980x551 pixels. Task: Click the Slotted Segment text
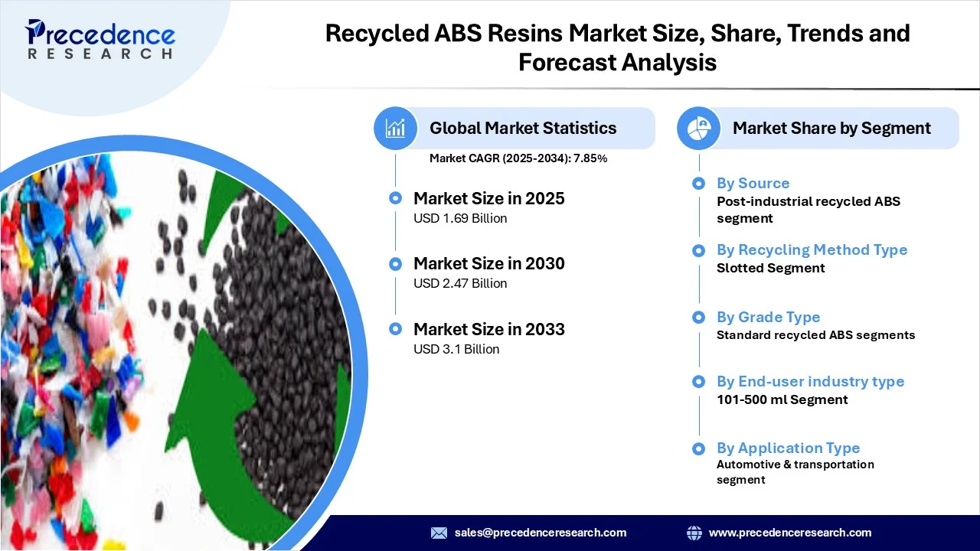point(770,268)
